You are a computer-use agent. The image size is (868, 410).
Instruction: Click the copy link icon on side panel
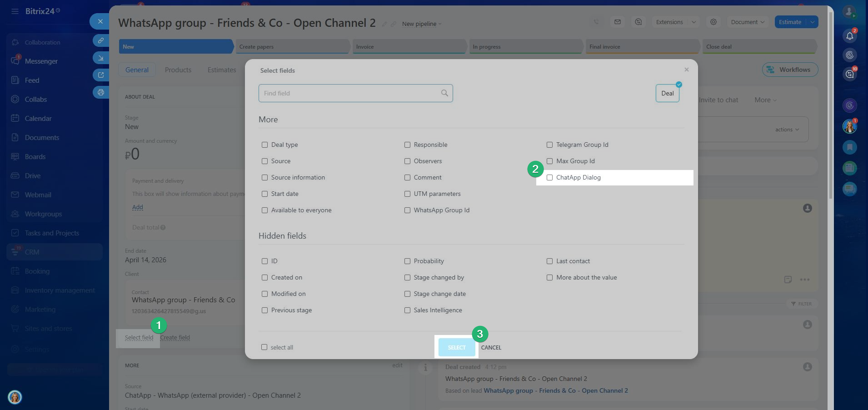[x=100, y=40]
